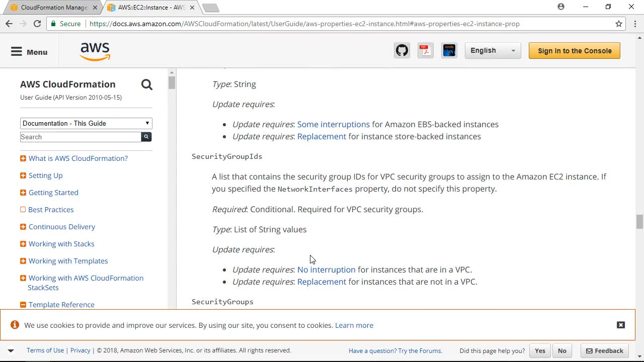Viewport: 644px width, 362px height.
Task: Click the sidebar search magnifier icon
Action: 147,84
